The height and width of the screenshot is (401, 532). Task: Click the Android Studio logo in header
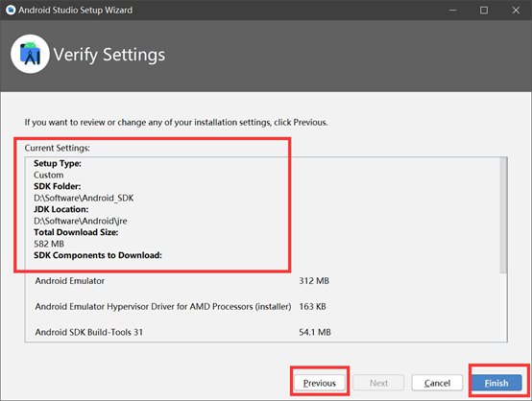tap(30, 54)
